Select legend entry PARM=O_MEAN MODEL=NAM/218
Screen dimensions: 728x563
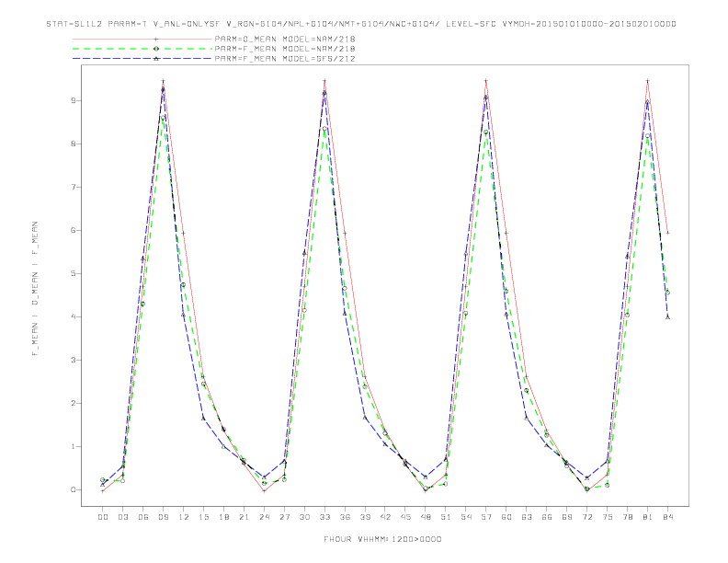pos(285,39)
